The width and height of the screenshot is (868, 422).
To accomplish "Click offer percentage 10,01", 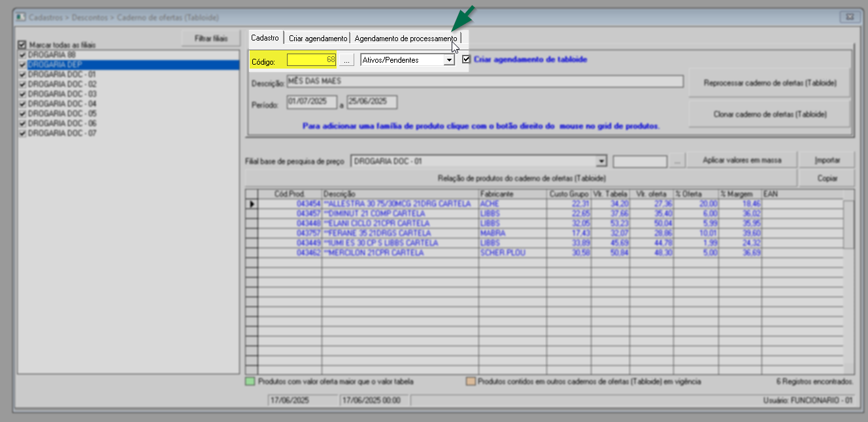I will (x=696, y=233).
